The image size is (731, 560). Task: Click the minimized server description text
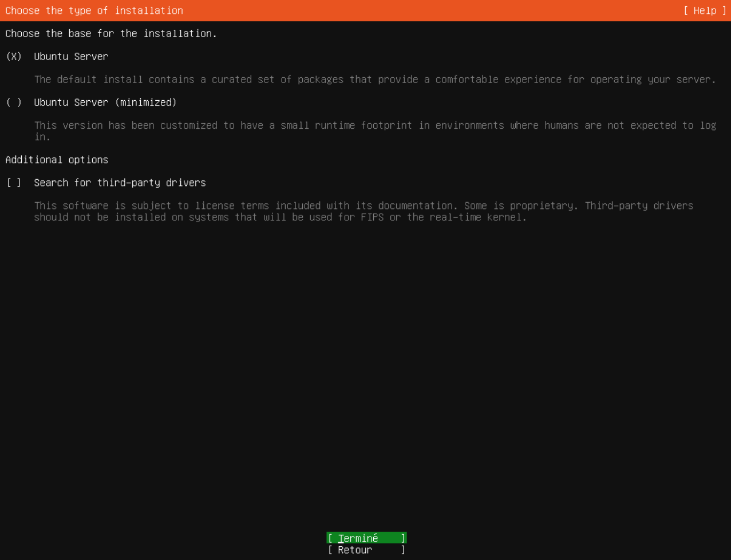click(x=286, y=125)
